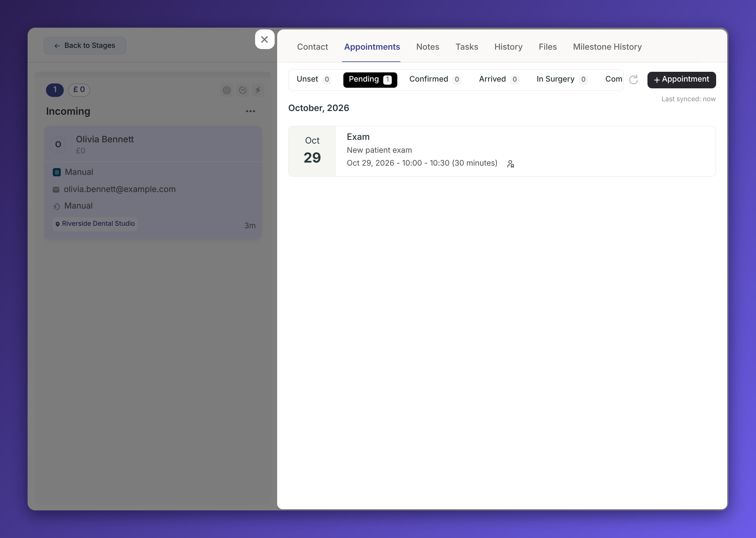756x538 pixels.
Task: Click the refresh sync icon
Action: point(633,79)
